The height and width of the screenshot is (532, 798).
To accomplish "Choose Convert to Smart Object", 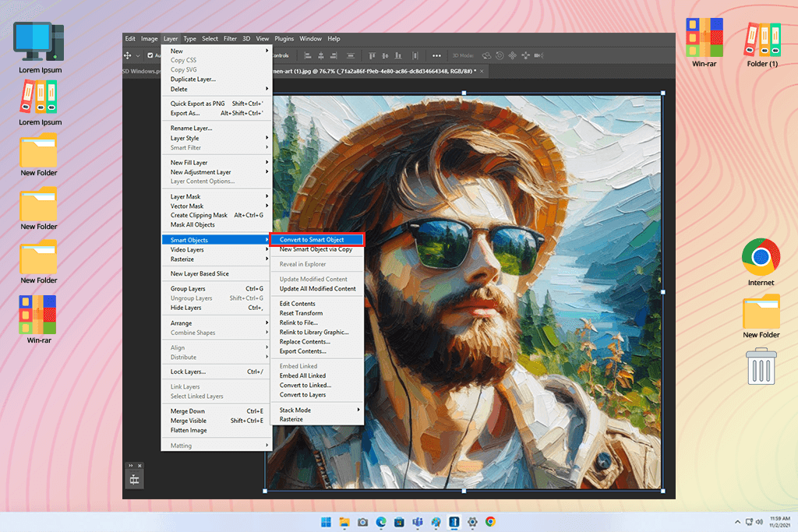I will click(x=317, y=240).
